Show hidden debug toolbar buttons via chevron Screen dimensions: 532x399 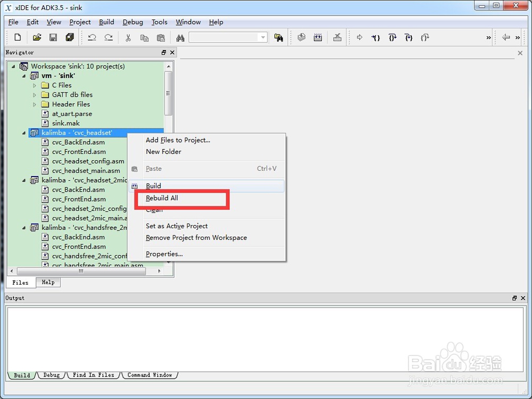[488, 38]
